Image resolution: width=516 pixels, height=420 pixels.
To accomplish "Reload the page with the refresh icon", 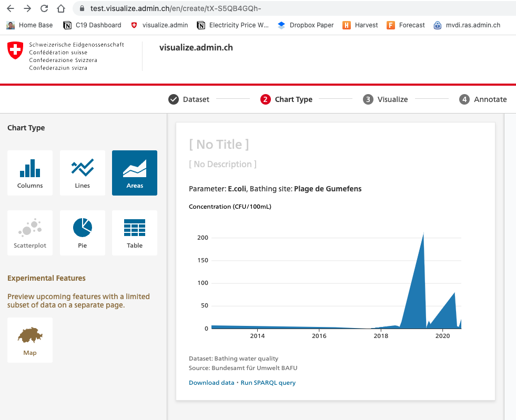I will point(44,8).
